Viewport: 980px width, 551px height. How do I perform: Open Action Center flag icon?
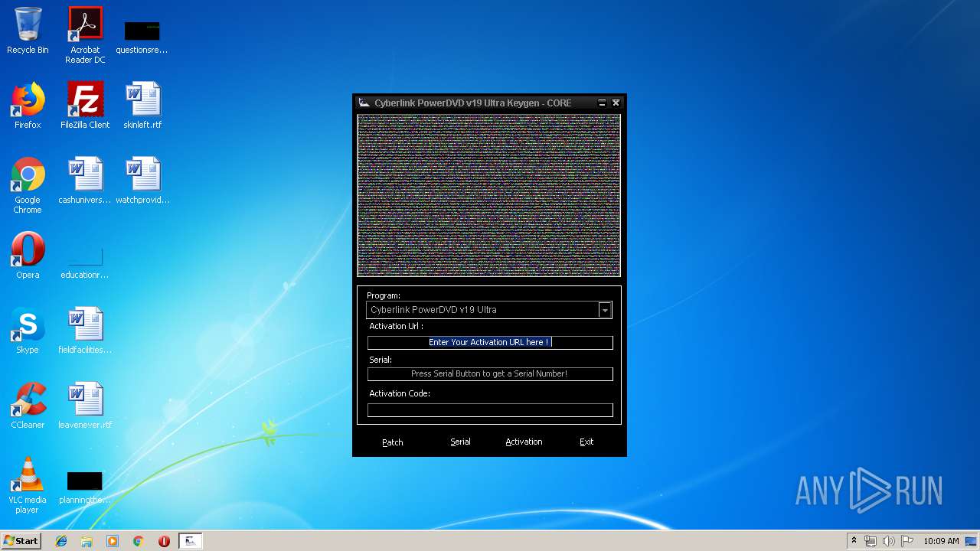907,541
